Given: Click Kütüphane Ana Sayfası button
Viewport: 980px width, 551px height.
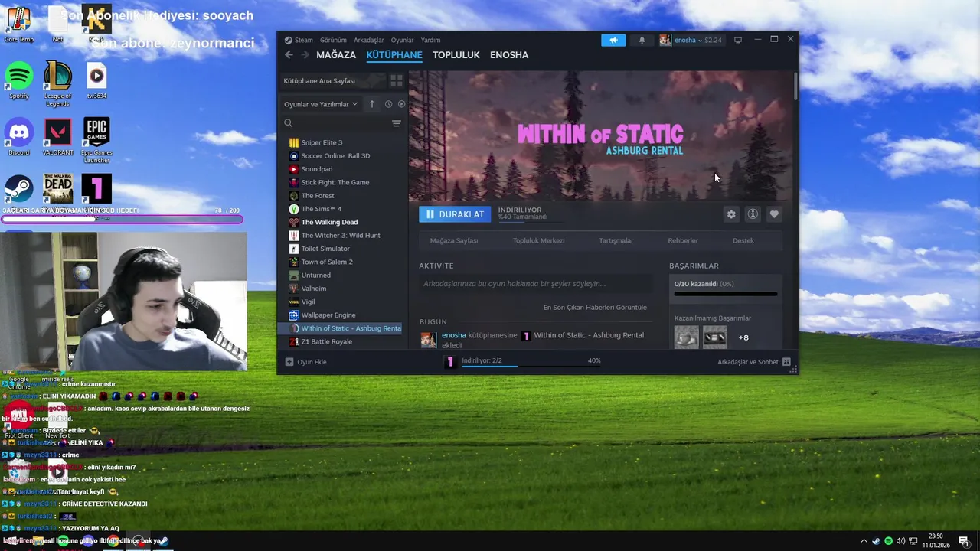Looking at the screenshot, I should (332, 80).
